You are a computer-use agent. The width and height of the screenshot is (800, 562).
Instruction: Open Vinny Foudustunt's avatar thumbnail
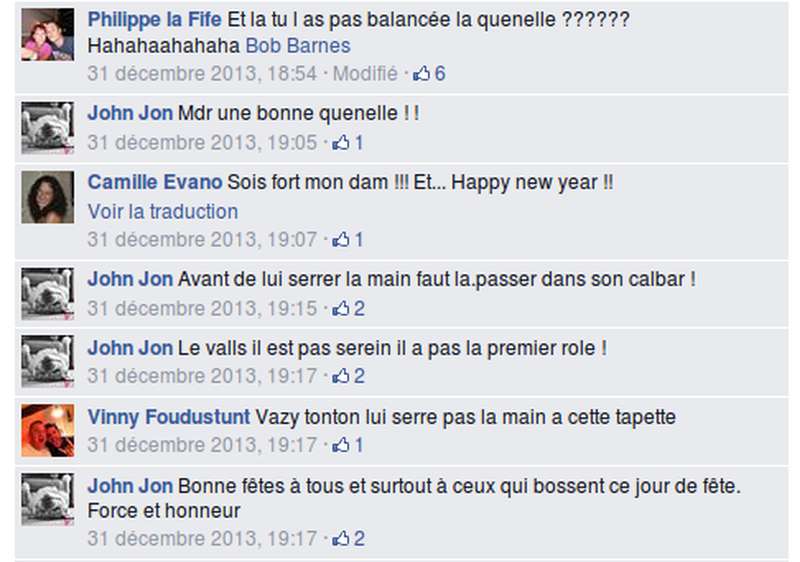pyautogui.click(x=47, y=430)
